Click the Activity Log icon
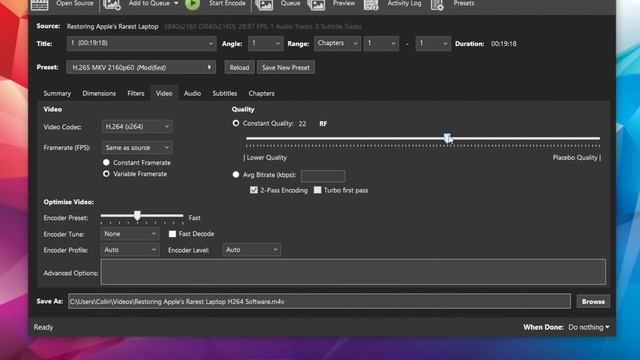Image resolution: width=640 pixels, height=360 pixels. pos(371,5)
